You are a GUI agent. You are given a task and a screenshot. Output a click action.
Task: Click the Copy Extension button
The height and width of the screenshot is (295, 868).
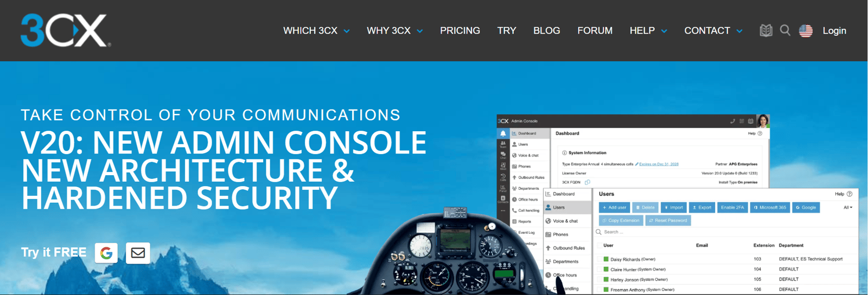[621, 220]
